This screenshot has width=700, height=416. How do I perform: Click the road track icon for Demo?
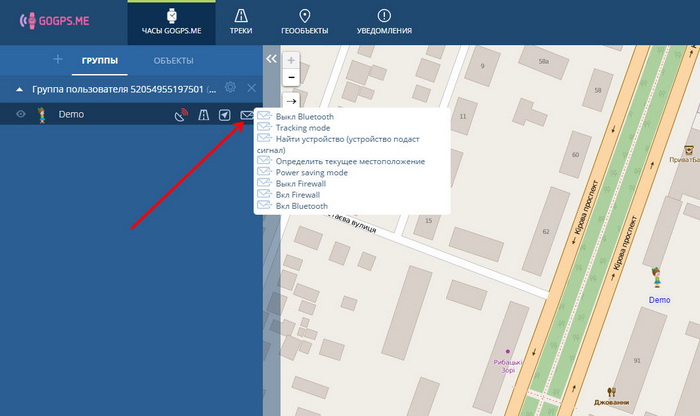tap(203, 115)
